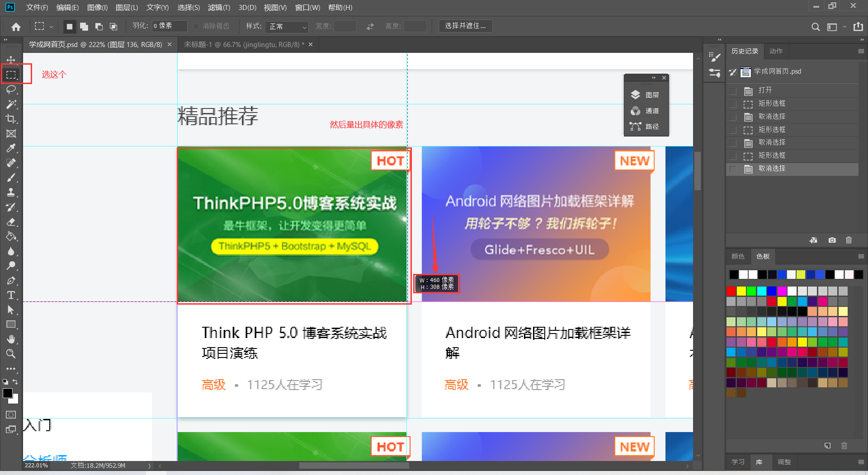Select the Clone Stamp tool
This screenshot has height=475, width=868.
click(x=11, y=192)
